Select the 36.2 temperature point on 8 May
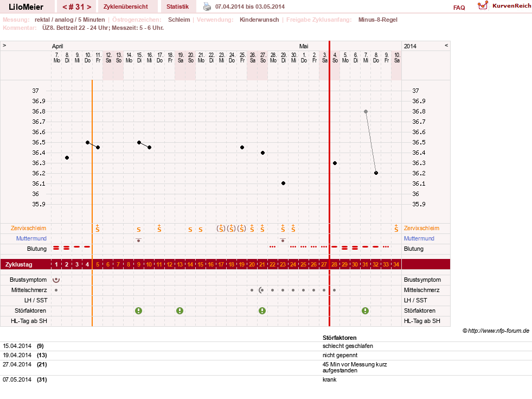Viewport: 532px width, 399px height. coord(376,173)
